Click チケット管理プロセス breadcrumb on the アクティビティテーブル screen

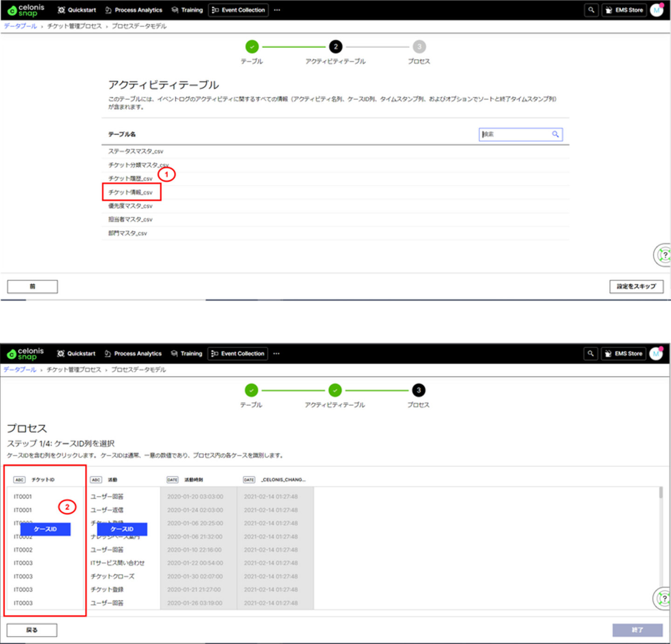[x=75, y=26]
